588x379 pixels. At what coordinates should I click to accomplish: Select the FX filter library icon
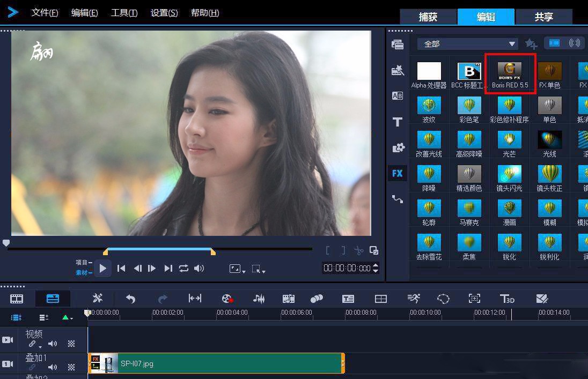[x=398, y=173]
